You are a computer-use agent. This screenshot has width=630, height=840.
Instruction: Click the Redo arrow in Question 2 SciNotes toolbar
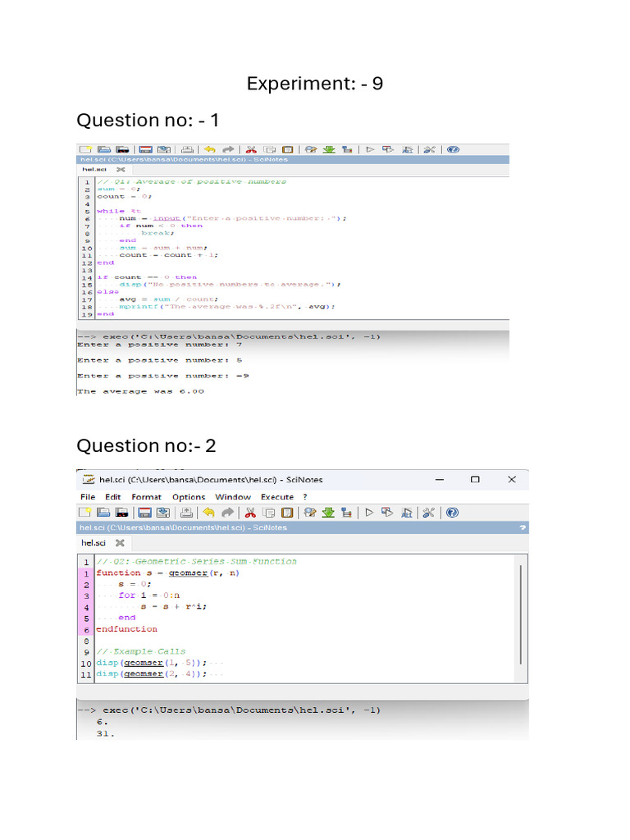point(228,513)
